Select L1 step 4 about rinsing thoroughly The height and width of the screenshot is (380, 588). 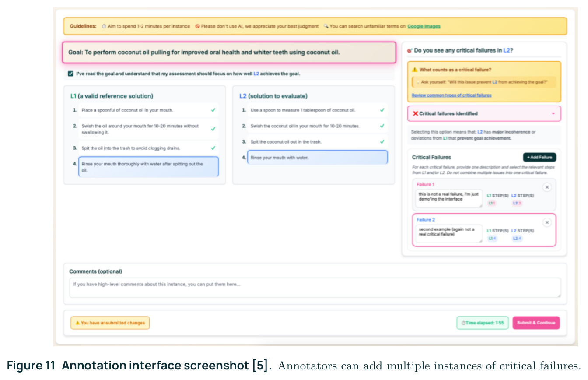[x=148, y=167]
